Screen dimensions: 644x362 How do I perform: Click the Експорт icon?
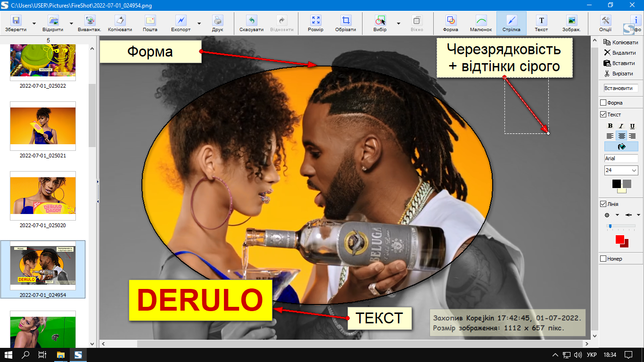(x=181, y=23)
